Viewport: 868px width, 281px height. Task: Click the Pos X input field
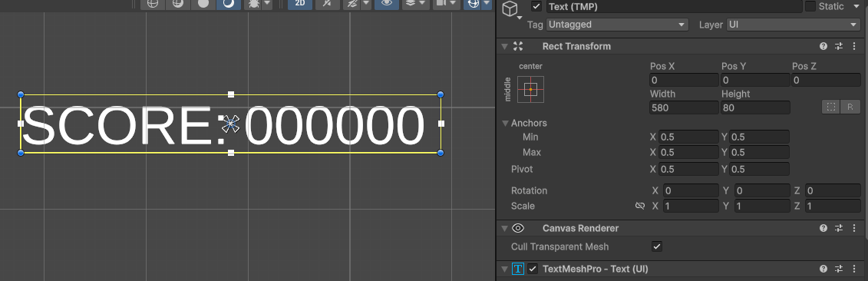pyautogui.click(x=685, y=81)
